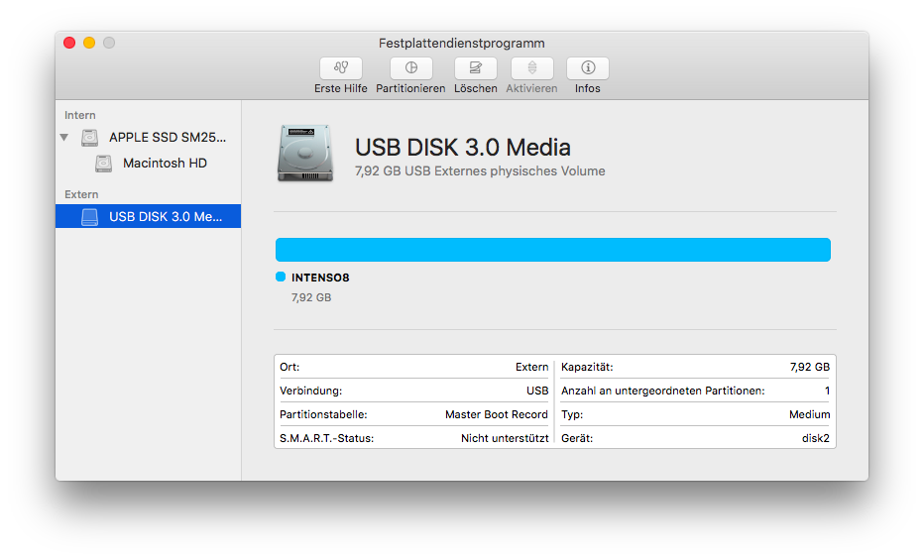This screenshot has height=560, width=924.
Task: Click the Löschen toolbar icon
Action: 475,68
